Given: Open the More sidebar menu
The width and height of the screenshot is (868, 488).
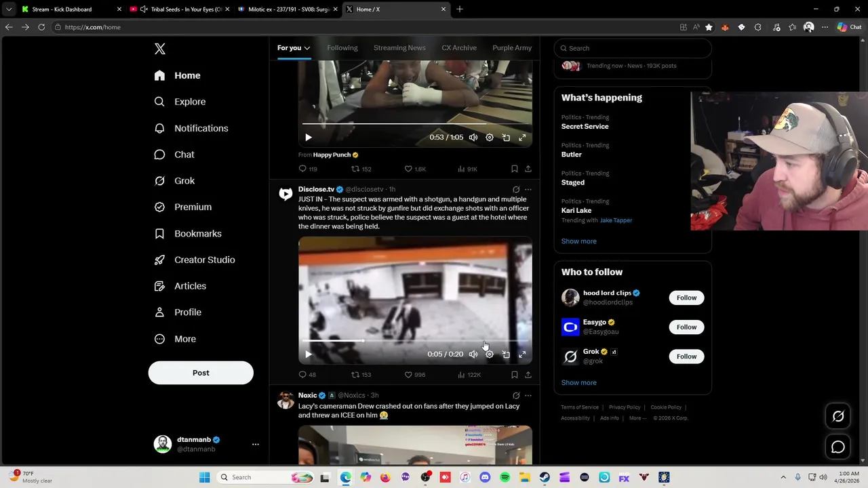Looking at the screenshot, I should 175,339.
